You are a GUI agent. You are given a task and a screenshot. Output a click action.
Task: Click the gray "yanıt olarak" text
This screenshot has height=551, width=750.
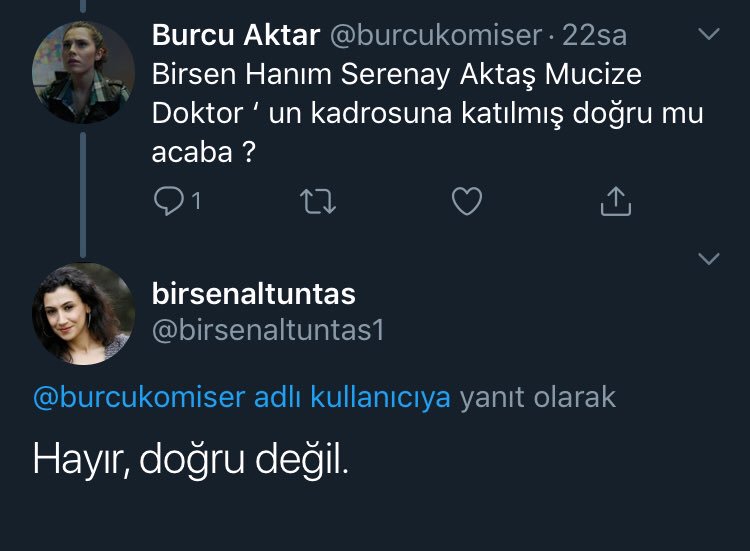537,397
